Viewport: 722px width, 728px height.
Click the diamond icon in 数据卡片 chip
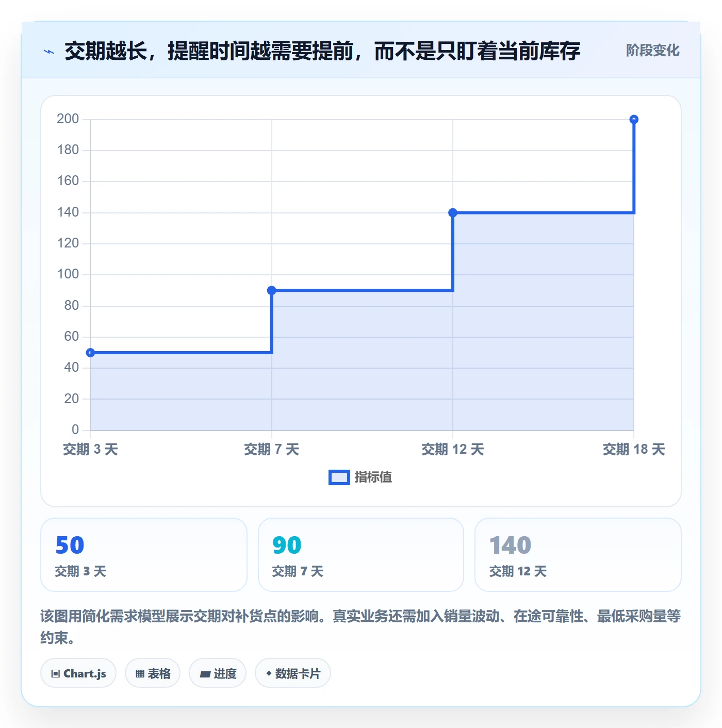click(269, 673)
